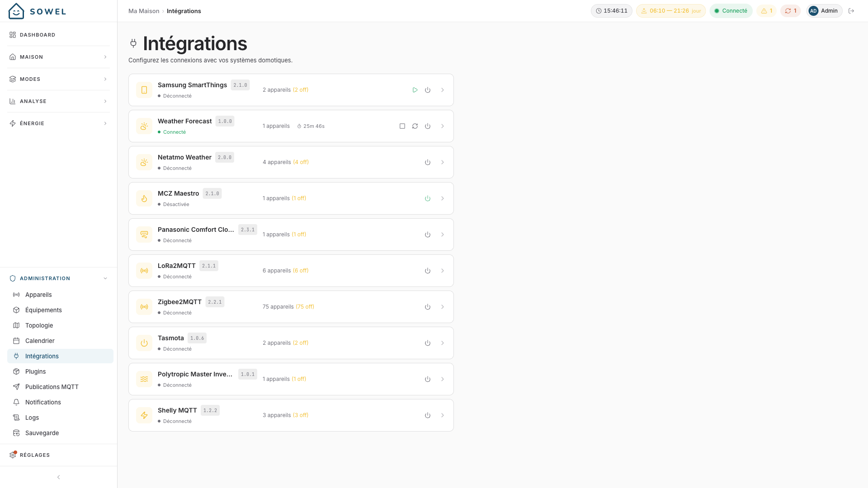Expand Polytropic Master Inverter row chevron
The image size is (868, 488).
[x=443, y=379]
